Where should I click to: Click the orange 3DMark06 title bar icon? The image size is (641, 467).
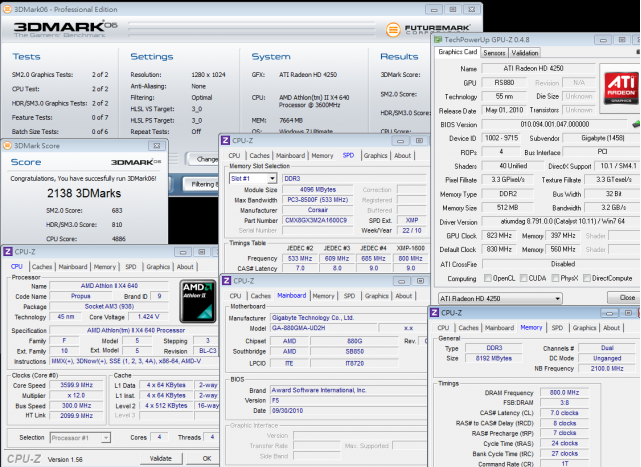point(7,9)
